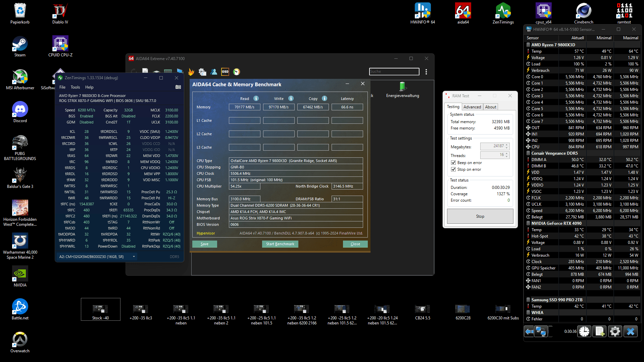This screenshot has height=362, width=644.
Task: Open the Steam desktop shortcut
Action: (x=20, y=46)
